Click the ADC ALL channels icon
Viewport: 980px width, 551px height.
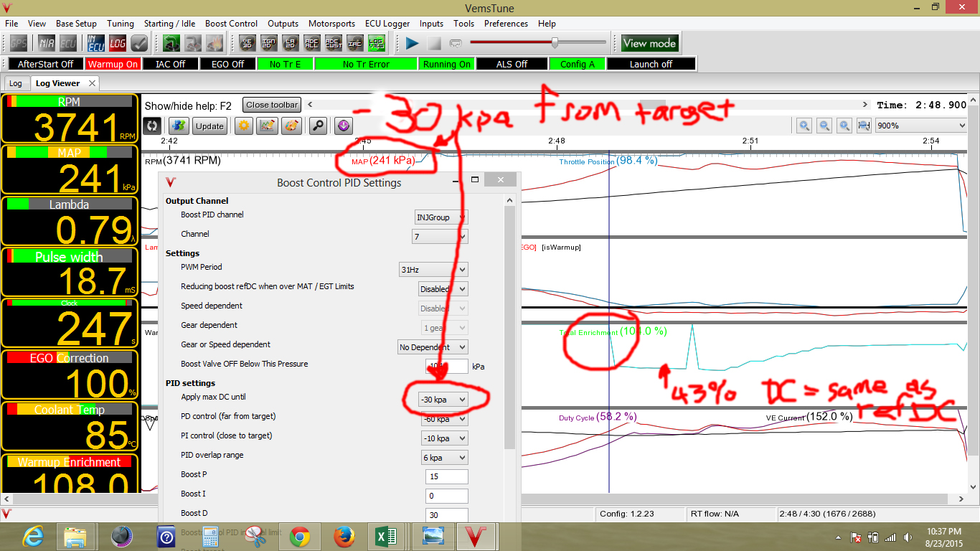pyautogui.click(x=312, y=43)
